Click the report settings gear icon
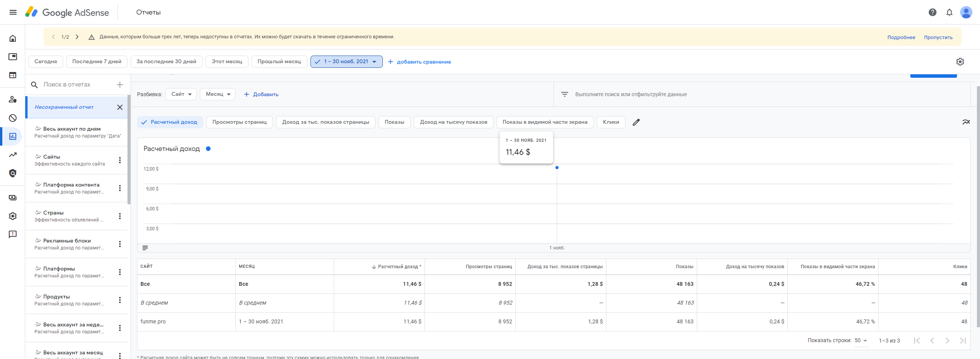This screenshot has width=980, height=359. click(960, 62)
